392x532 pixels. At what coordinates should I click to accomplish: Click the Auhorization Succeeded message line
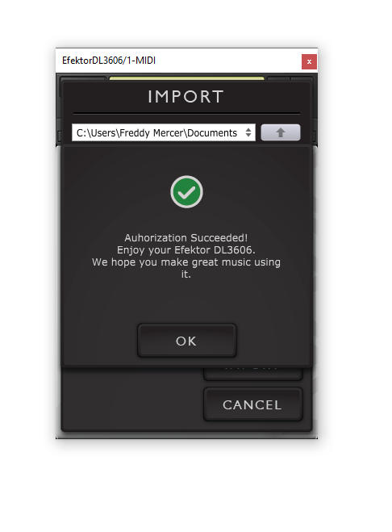(186, 237)
